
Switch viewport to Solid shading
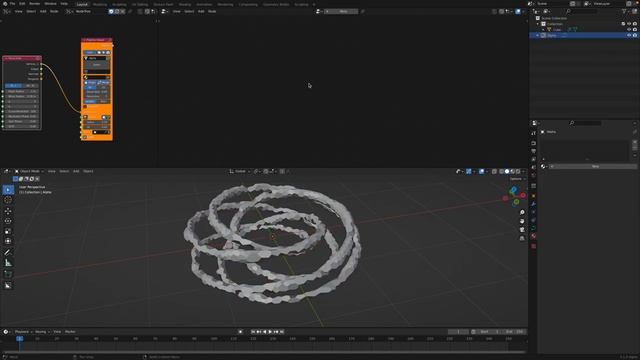507,171
